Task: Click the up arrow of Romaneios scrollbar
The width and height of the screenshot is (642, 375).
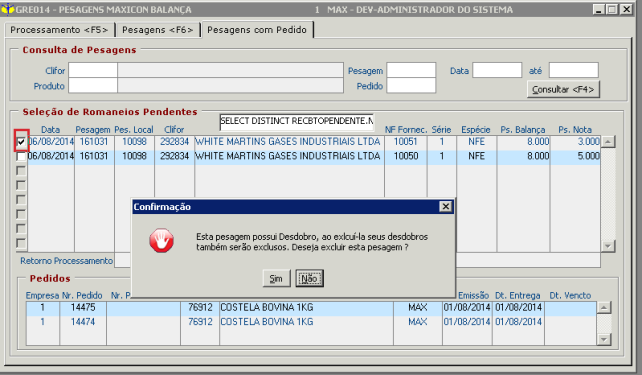Action: click(608, 142)
